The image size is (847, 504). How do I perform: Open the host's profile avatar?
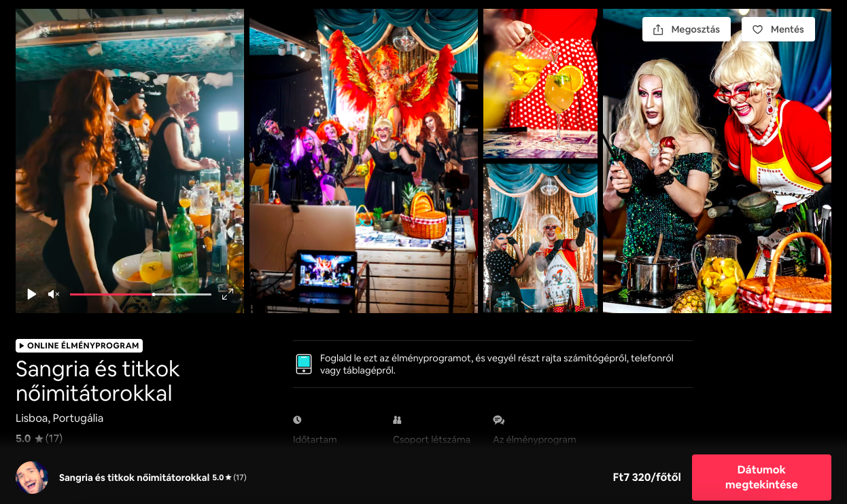[32, 478]
